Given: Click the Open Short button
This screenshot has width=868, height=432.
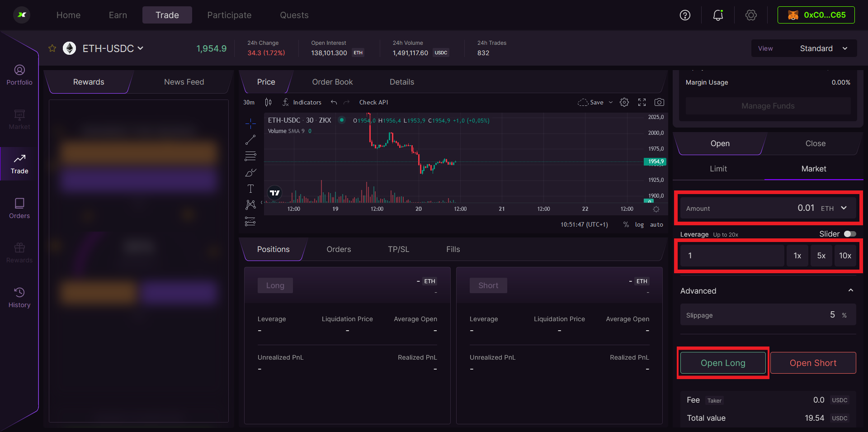Looking at the screenshot, I should [x=813, y=363].
